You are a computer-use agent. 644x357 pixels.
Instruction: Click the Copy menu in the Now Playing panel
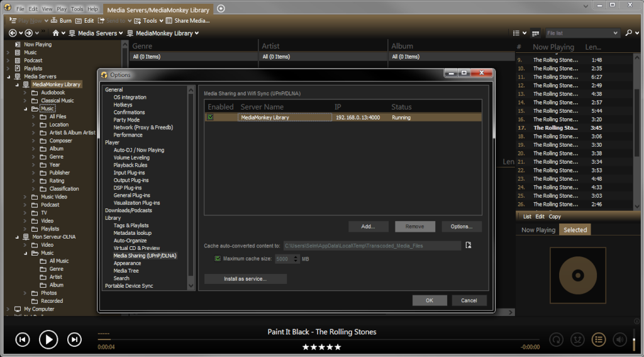[555, 217]
